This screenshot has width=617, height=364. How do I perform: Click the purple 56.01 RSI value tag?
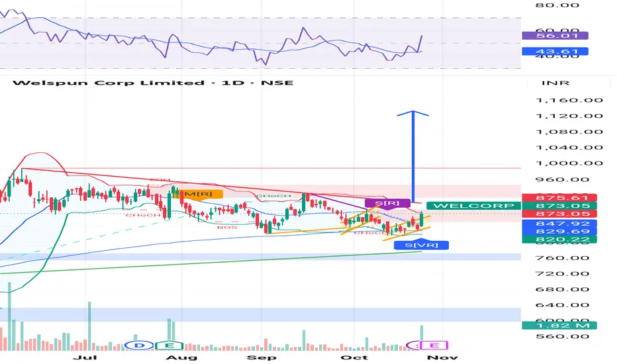click(x=555, y=36)
